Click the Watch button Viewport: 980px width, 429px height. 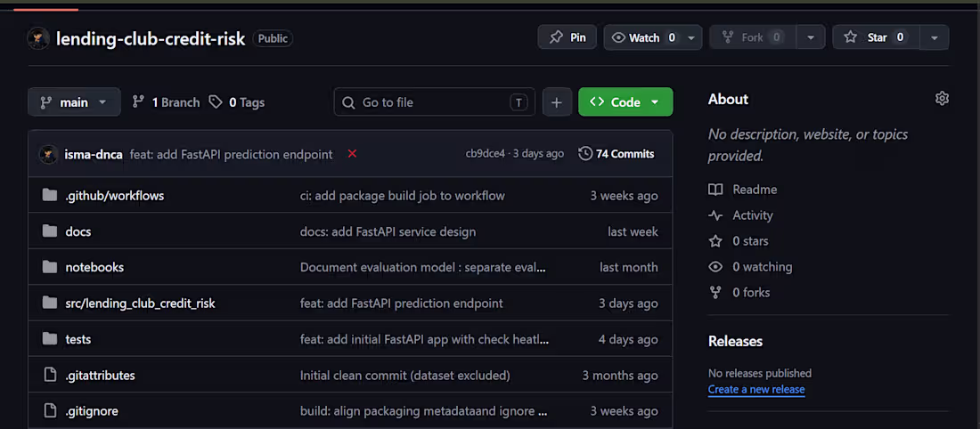pos(643,37)
